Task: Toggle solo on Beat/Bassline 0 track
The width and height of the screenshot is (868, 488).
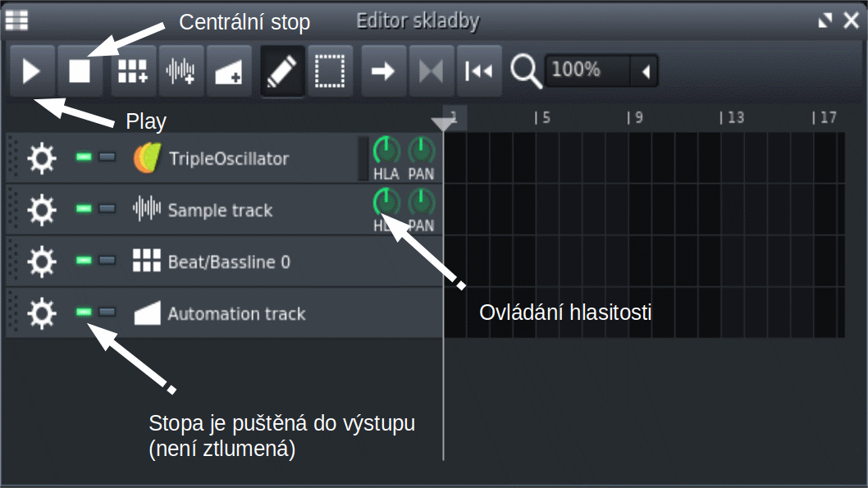Action: [x=107, y=262]
